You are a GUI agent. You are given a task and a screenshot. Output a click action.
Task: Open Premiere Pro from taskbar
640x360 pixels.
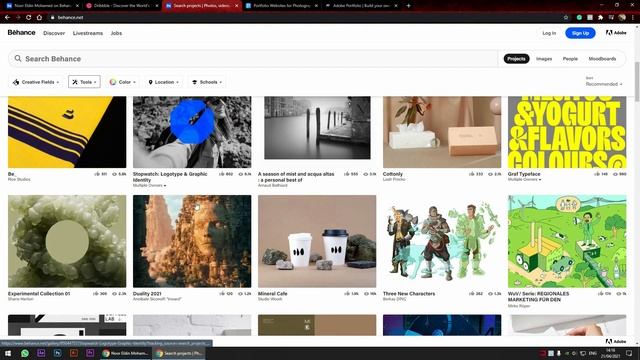coord(90,353)
